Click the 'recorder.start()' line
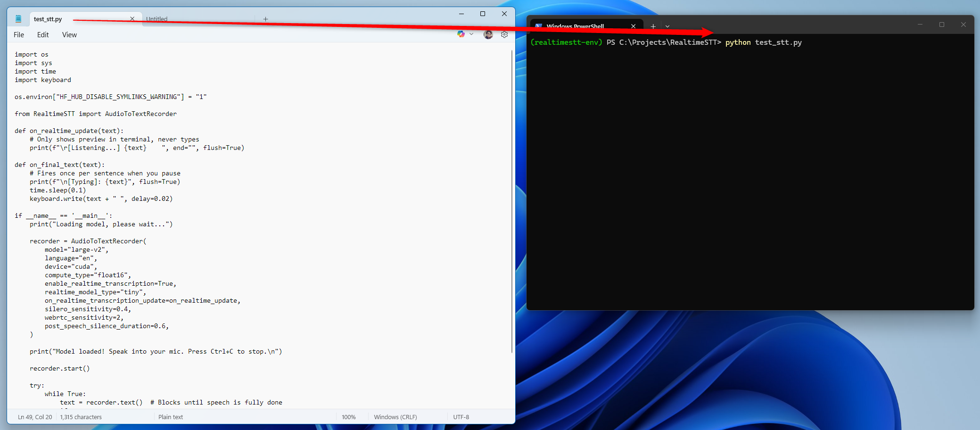980x430 pixels. coord(60,369)
